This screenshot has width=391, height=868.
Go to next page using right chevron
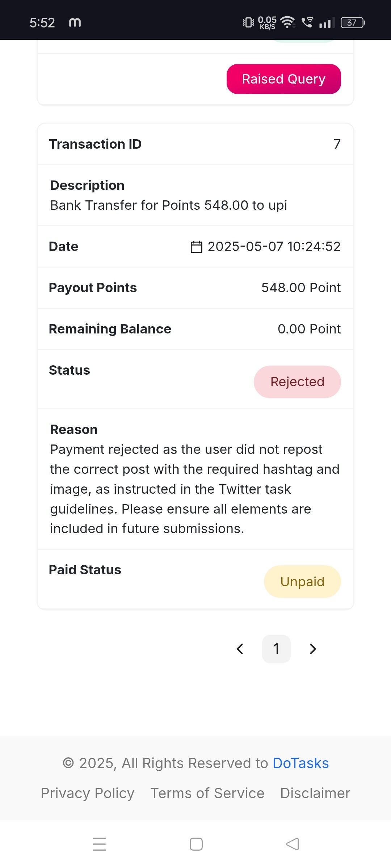click(x=313, y=649)
